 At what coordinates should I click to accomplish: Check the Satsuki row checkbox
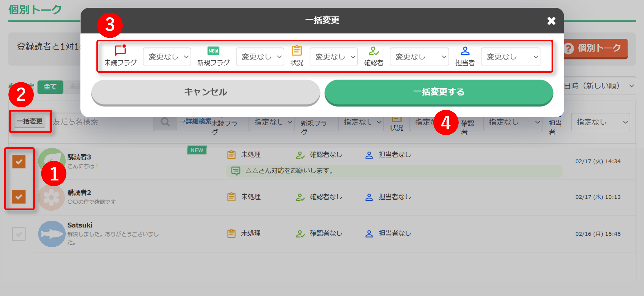point(19,234)
